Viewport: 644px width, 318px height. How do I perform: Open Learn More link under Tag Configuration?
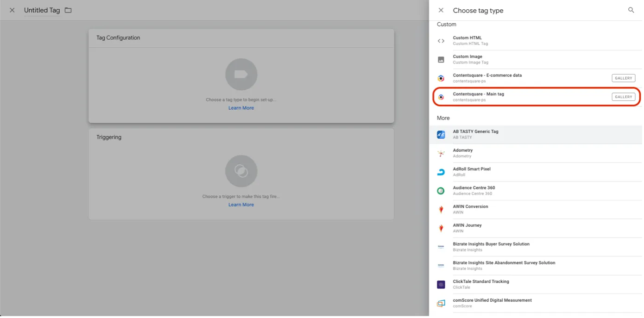(241, 108)
